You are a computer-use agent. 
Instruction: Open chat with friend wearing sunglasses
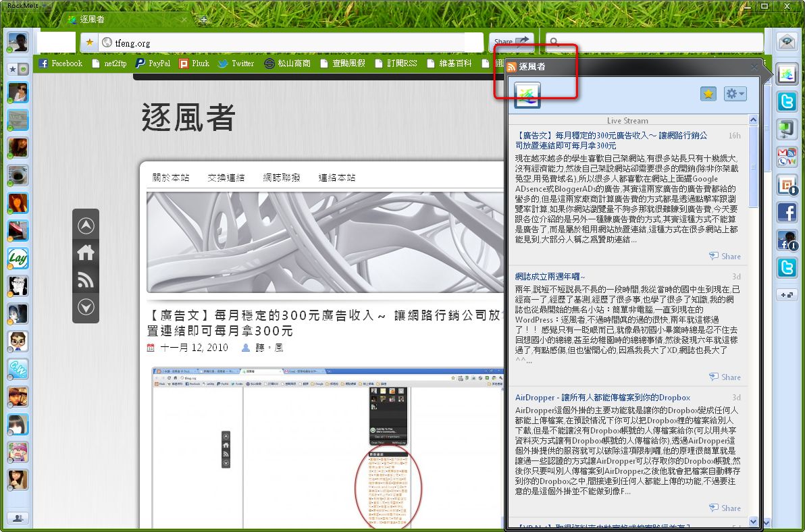tap(18, 92)
